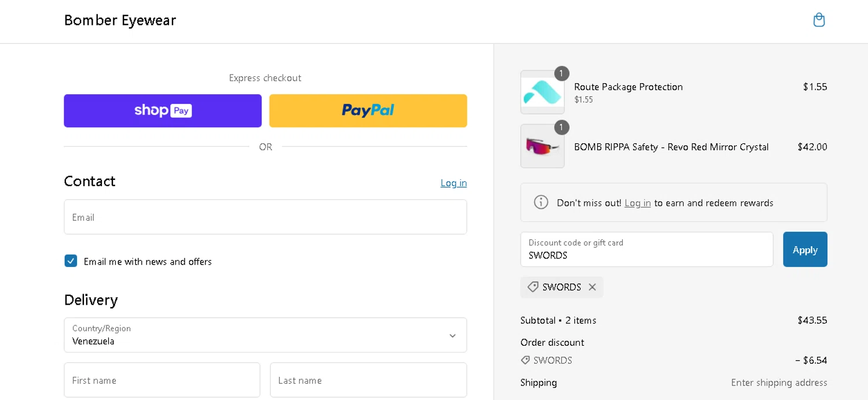
Task: Focus the First name field
Action: coord(162,380)
